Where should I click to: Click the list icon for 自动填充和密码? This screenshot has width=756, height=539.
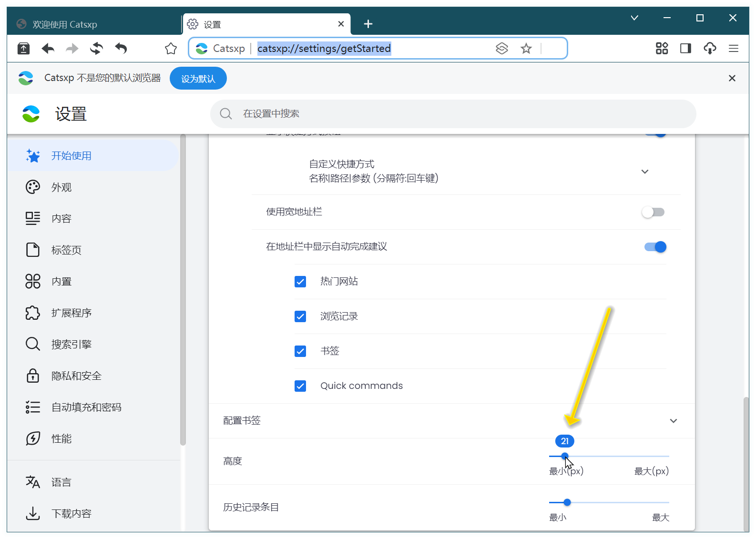33,407
